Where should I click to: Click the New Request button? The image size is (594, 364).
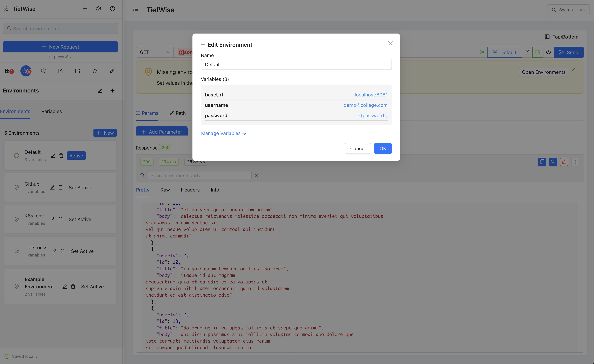click(x=60, y=47)
